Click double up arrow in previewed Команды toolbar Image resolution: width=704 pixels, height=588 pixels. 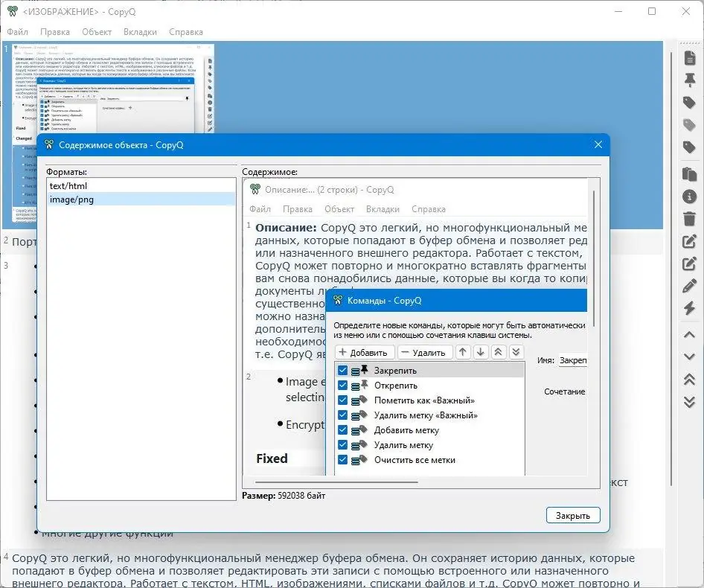click(498, 352)
